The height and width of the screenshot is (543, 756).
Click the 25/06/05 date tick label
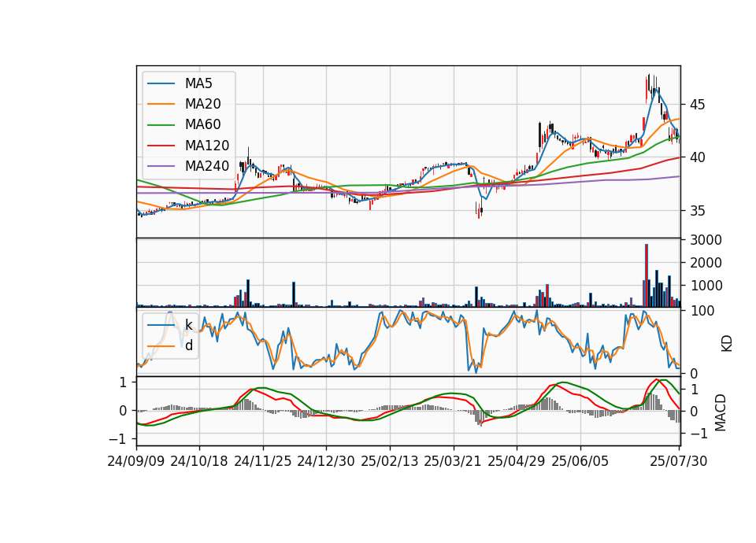[x=580, y=461]
